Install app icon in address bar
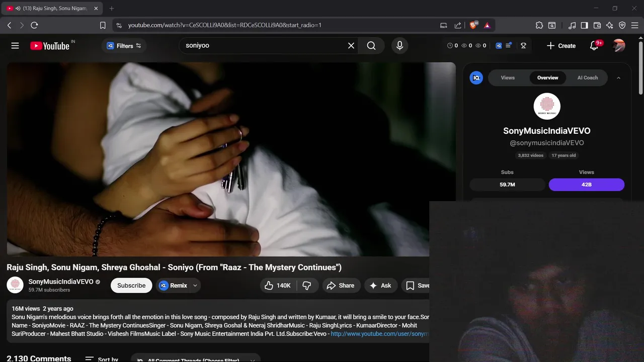644x362 pixels. pyautogui.click(x=443, y=25)
